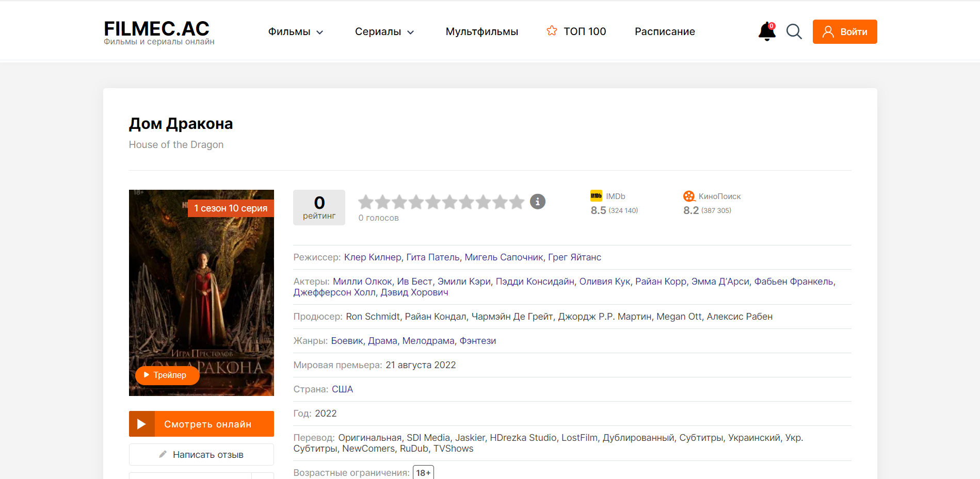Expand the Фильмы dropdown menu
This screenshot has width=980, height=479.
pos(296,31)
